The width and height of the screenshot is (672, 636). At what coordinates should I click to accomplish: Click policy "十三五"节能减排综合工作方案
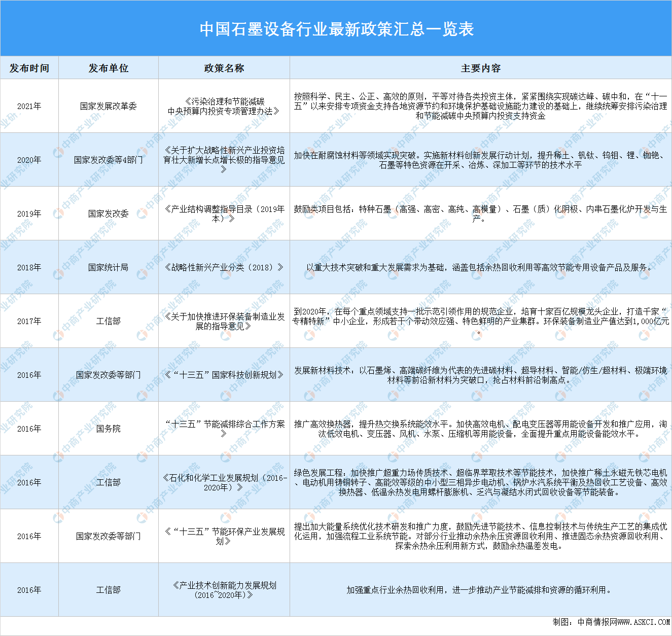click(x=224, y=429)
